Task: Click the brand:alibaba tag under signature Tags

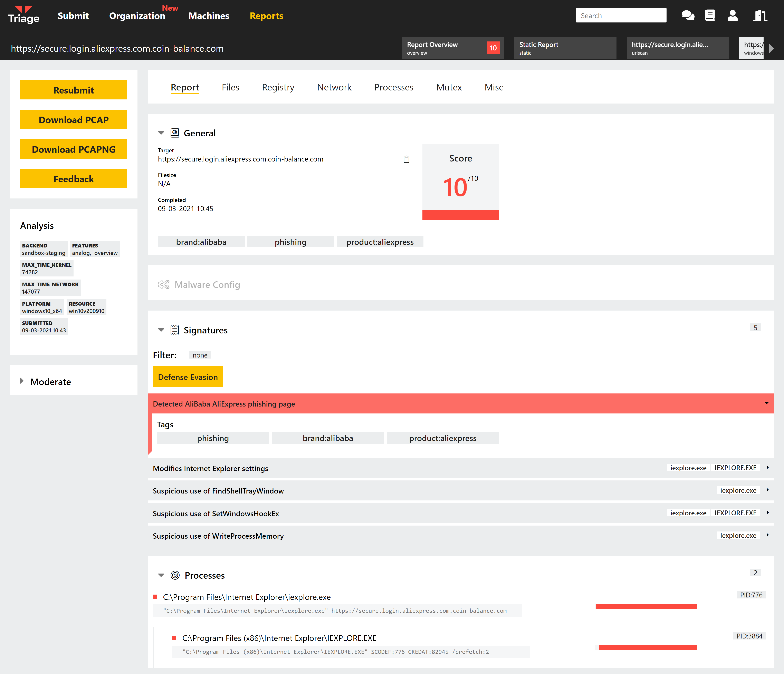Action: click(328, 438)
